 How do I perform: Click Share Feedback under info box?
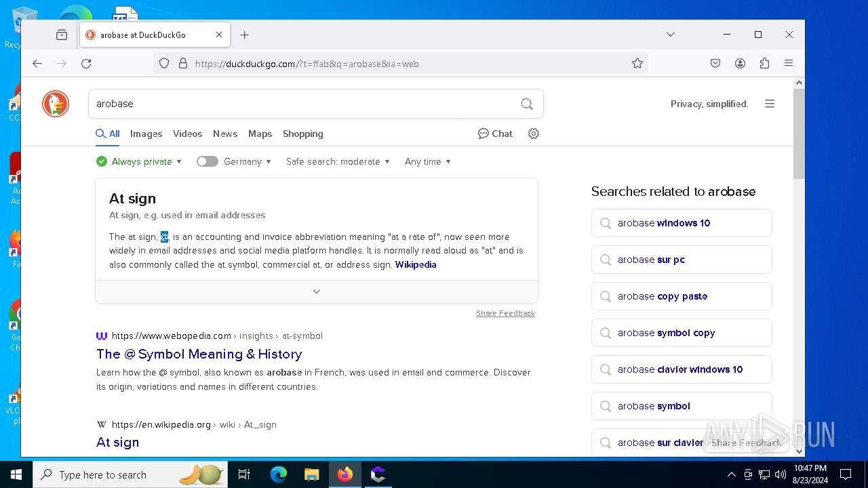(505, 313)
